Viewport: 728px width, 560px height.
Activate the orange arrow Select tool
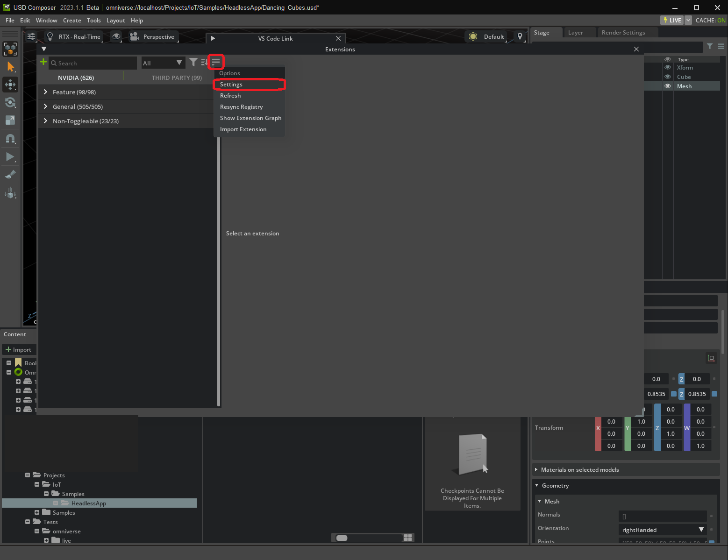10,67
